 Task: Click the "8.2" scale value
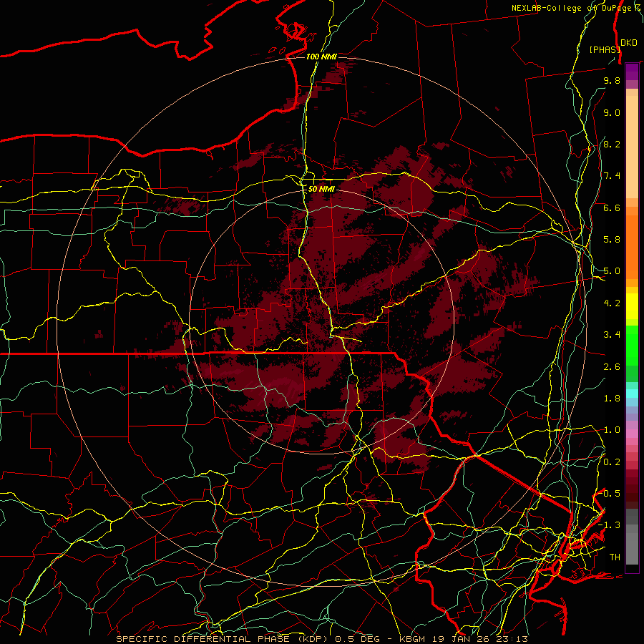(612, 144)
